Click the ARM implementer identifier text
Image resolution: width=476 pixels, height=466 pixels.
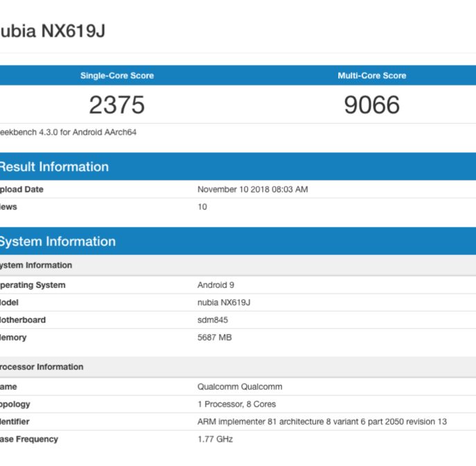coord(321,422)
